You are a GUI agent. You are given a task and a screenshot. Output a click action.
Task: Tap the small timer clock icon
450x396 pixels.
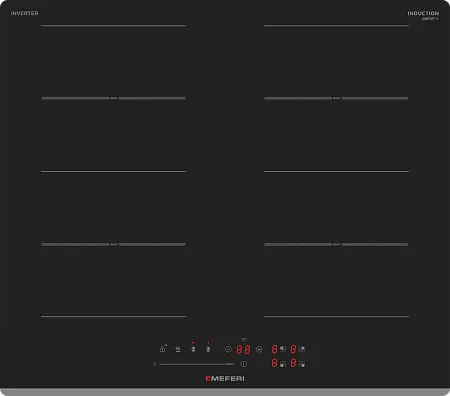coord(244,340)
